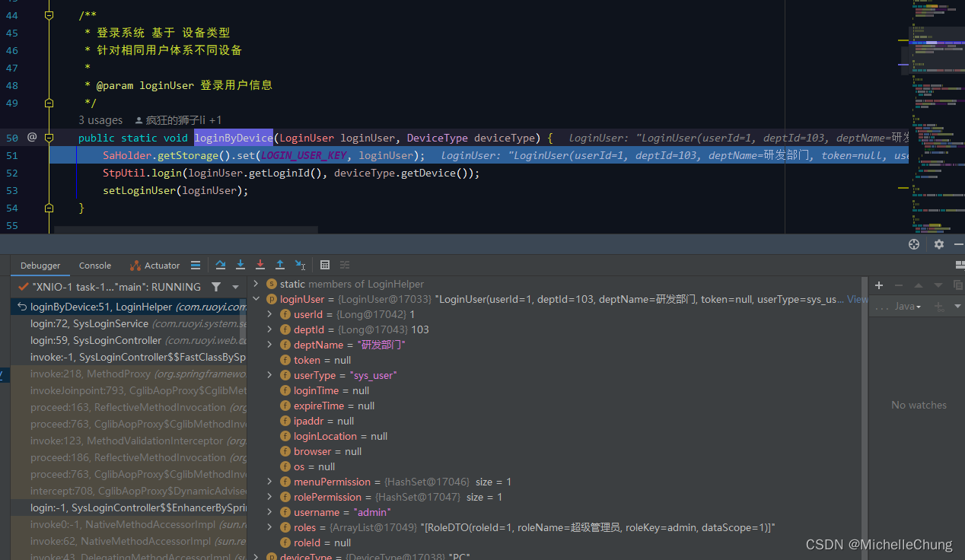
Task: Click the crosshair locate icon in debug header
Action: (x=914, y=244)
